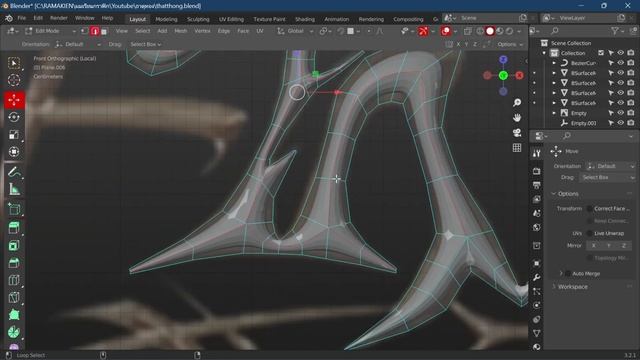Image resolution: width=640 pixels, height=360 pixels.
Task: Click the red X axis gizmo handle
Action: (x=519, y=76)
